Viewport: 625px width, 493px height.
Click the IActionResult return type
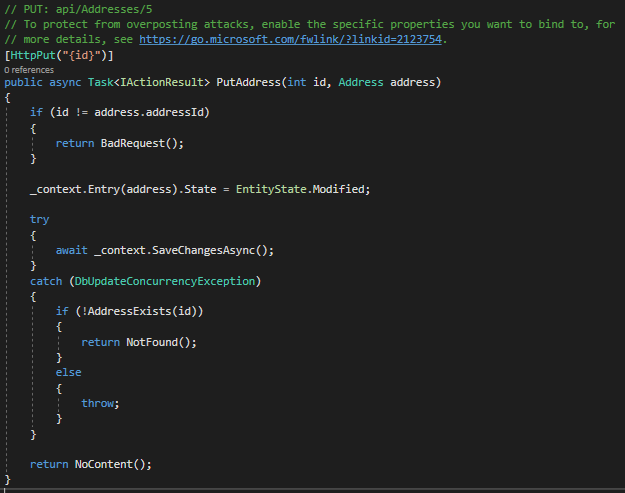coord(162,82)
